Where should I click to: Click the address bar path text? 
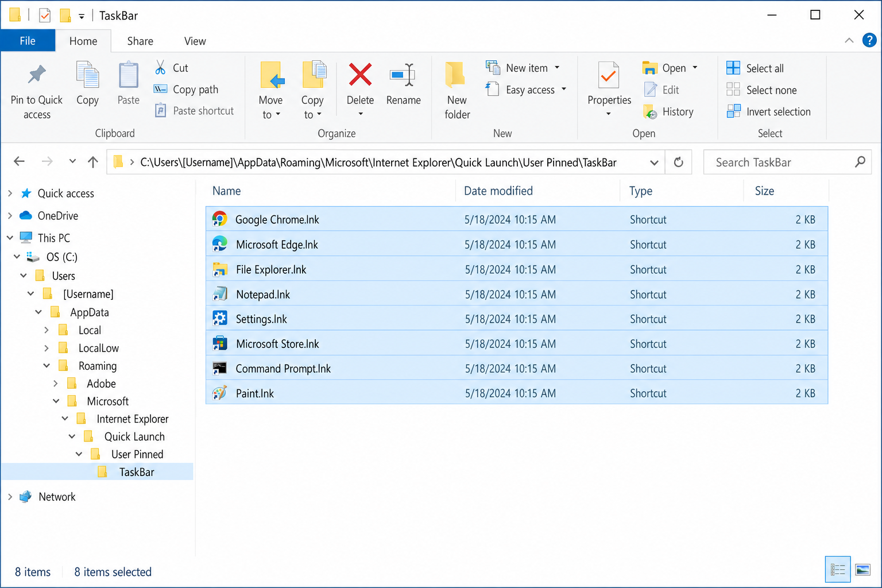[378, 163]
